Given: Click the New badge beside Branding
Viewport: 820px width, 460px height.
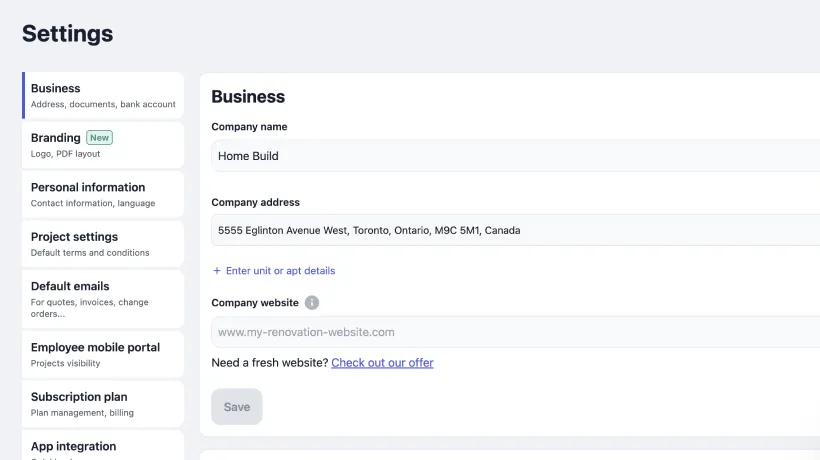Looking at the screenshot, I should click(99, 137).
